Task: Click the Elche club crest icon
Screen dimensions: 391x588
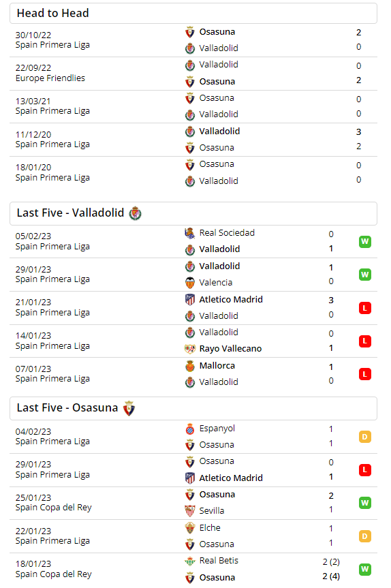Action: tap(190, 528)
